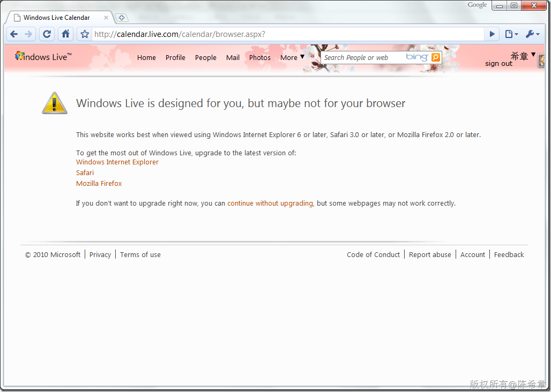Click the Feedback footer link
Viewport: 551px width, 392px height.
tap(509, 255)
